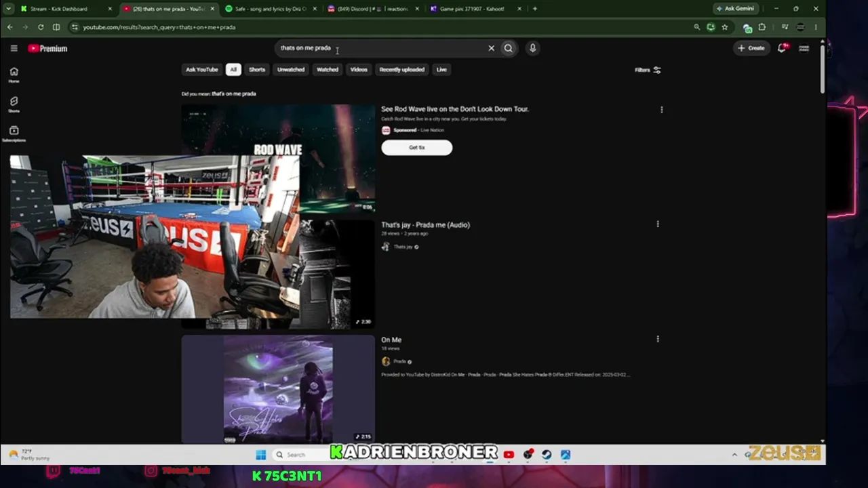Close the Kick Dashboard tab
The width and height of the screenshot is (868, 488).
coord(110,9)
